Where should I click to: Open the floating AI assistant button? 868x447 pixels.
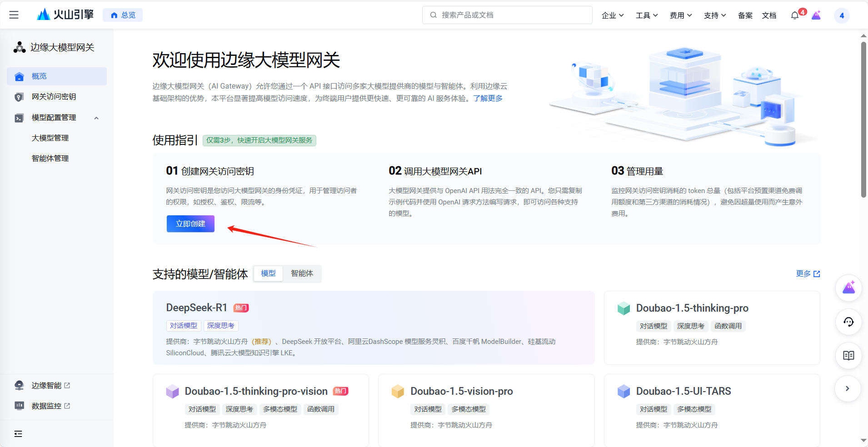point(848,288)
